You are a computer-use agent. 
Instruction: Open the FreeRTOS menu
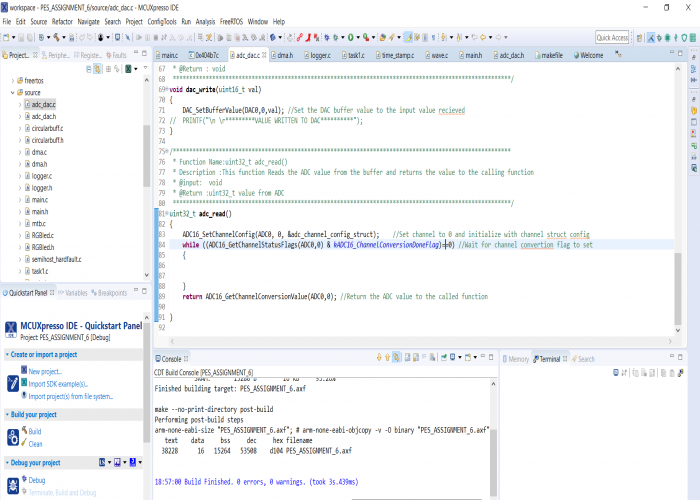pos(231,21)
